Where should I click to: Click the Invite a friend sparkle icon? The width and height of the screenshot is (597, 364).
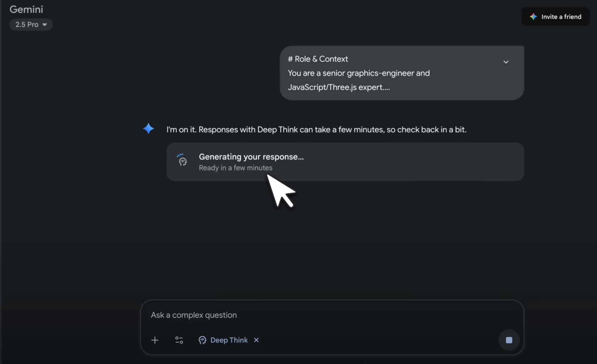[533, 16]
